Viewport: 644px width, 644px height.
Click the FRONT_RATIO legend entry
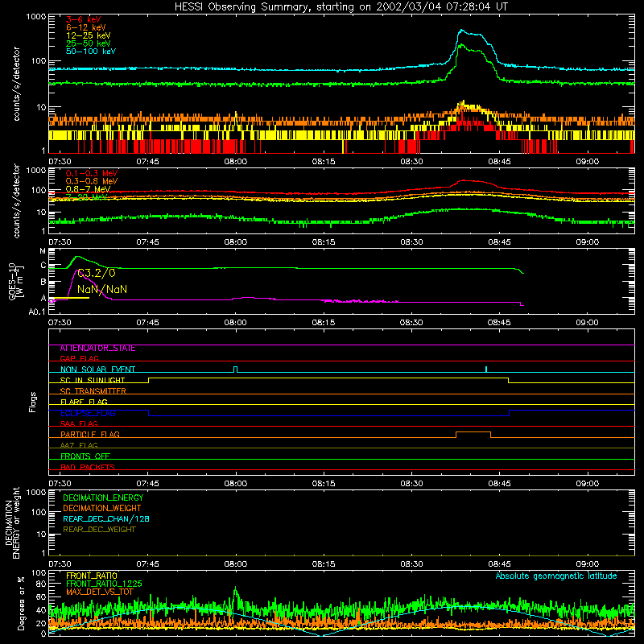[x=92, y=576]
